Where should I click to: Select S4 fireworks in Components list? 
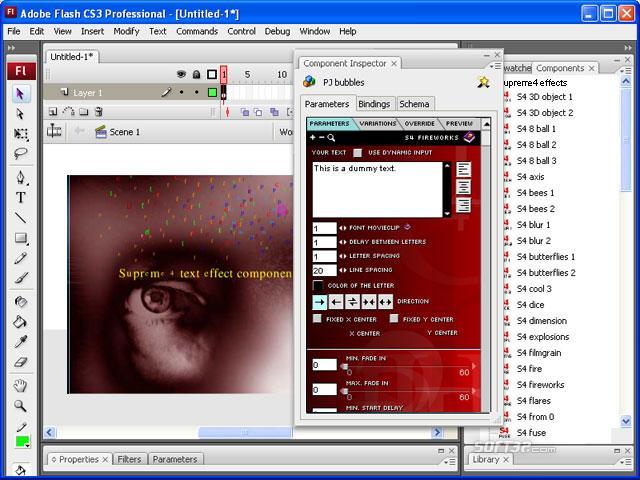[x=540, y=385]
